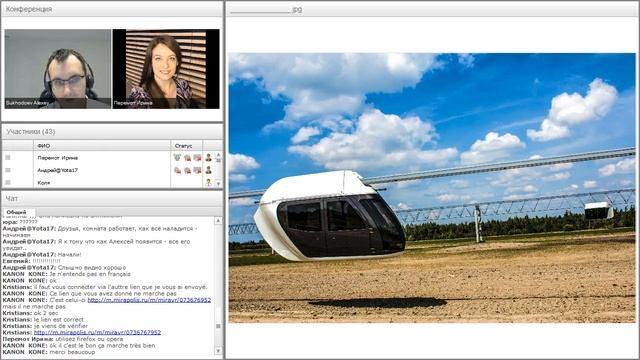Click the message 'Слышно видно хорошо'
This screenshot has width=640, height=360.
click(92, 267)
